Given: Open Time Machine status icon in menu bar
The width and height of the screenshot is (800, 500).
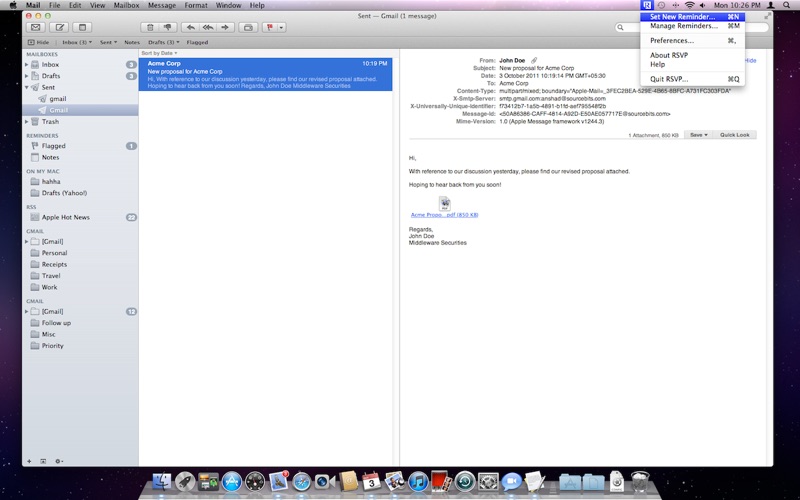Looking at the screenshot, I should click(661, 5).
